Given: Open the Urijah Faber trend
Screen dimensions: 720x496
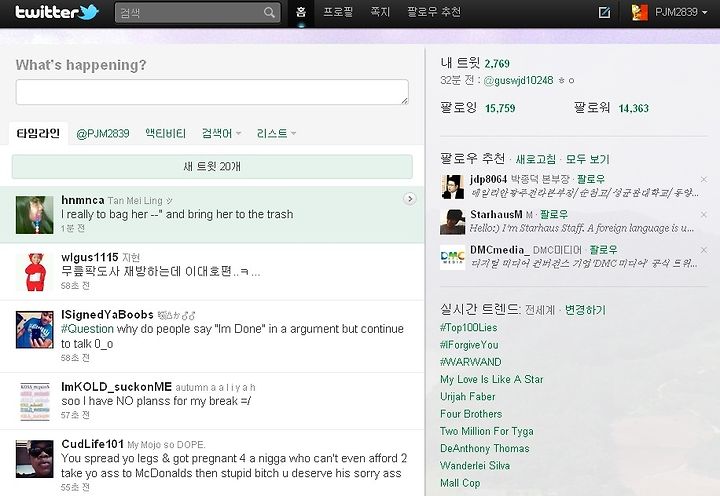Looking at the screenshot, I should (467, 396).
